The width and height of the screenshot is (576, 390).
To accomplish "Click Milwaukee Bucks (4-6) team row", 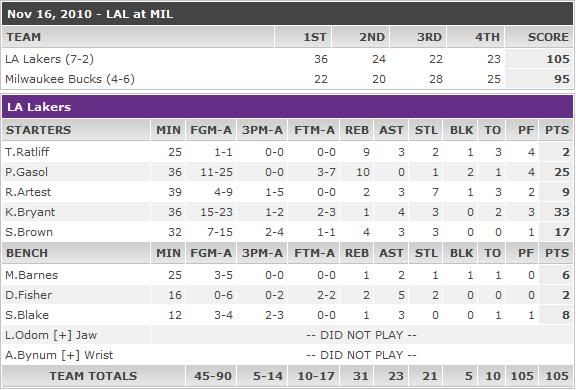I will [x=287, y=79].
